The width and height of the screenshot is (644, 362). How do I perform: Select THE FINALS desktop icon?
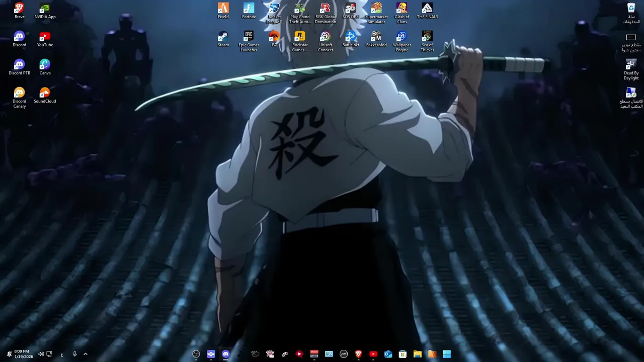(x=427, y=11)
